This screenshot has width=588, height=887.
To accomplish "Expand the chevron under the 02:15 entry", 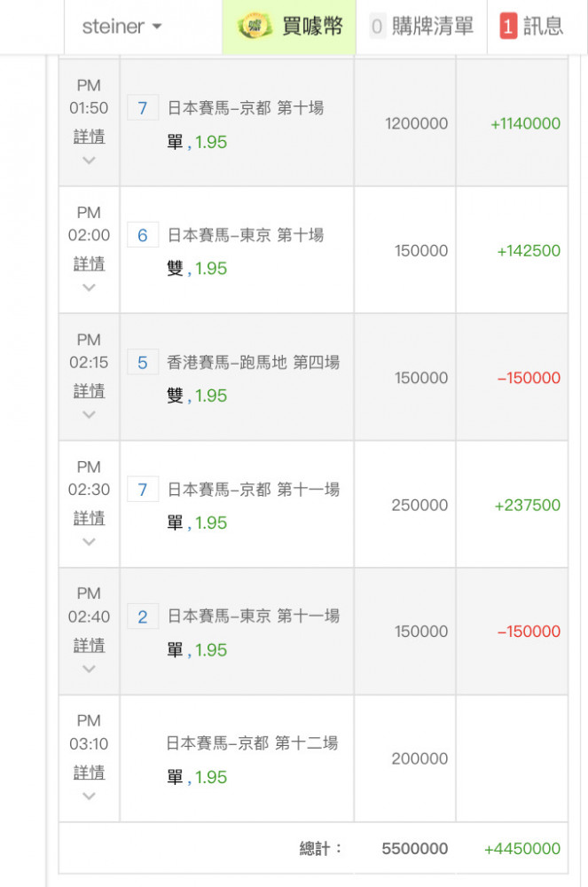I will (x=89, y=414).
